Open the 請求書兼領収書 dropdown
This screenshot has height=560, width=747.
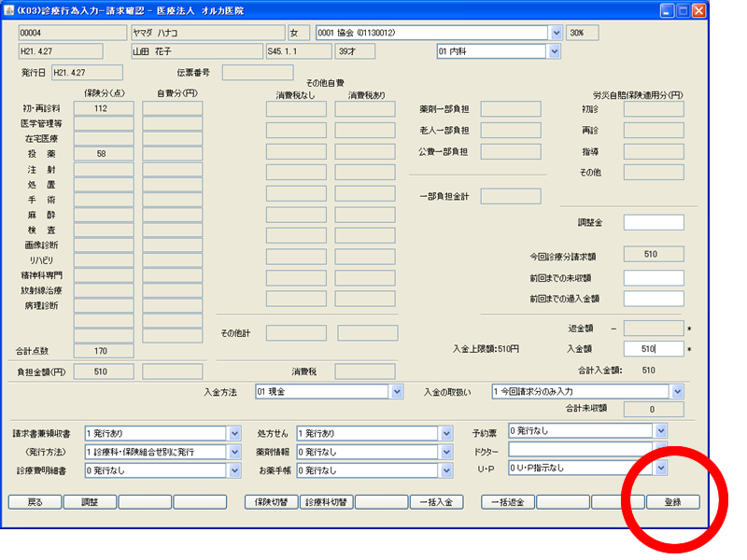point(234,433)
